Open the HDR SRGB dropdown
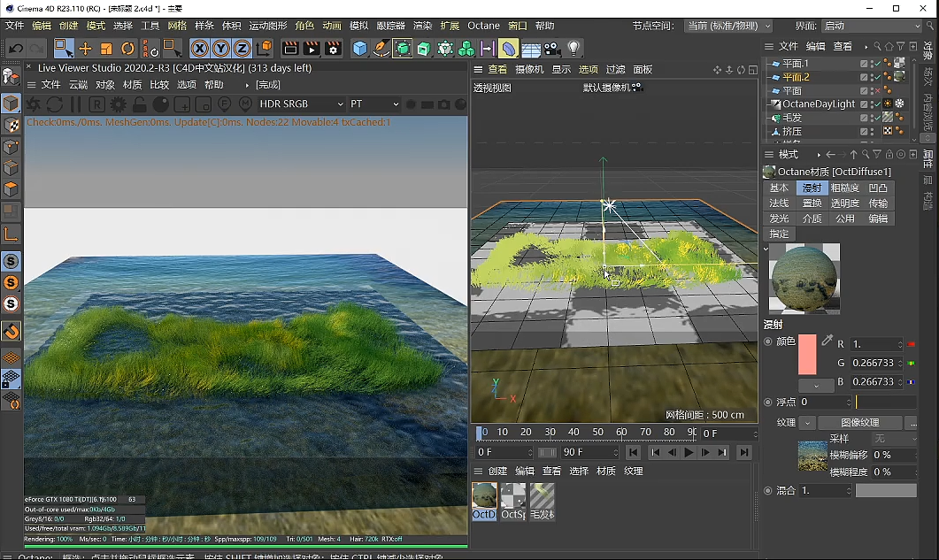Image resolution: width=939 pixels, height=560 pixels. [301, 104]
